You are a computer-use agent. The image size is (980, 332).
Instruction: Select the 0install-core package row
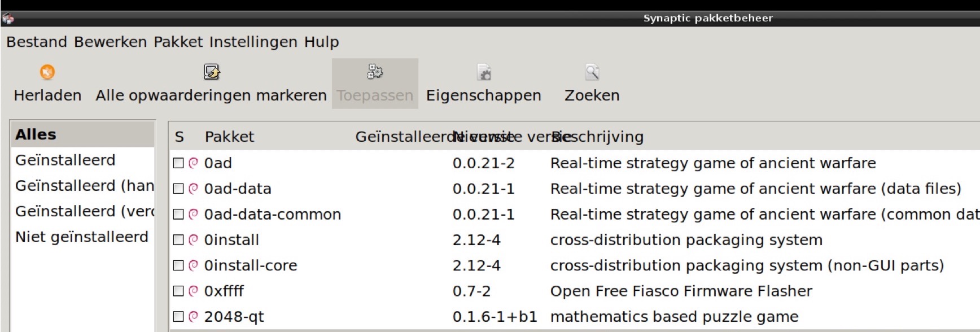click(x=575, y=265)
